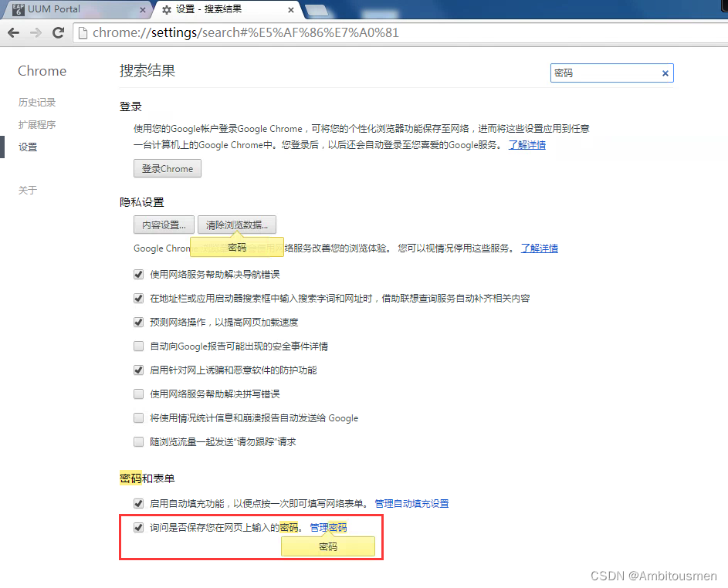The width and height of the screenshot is (728, 588).
Task: Open 了解详情 link in the 登录 section
Action: [527, 145]
